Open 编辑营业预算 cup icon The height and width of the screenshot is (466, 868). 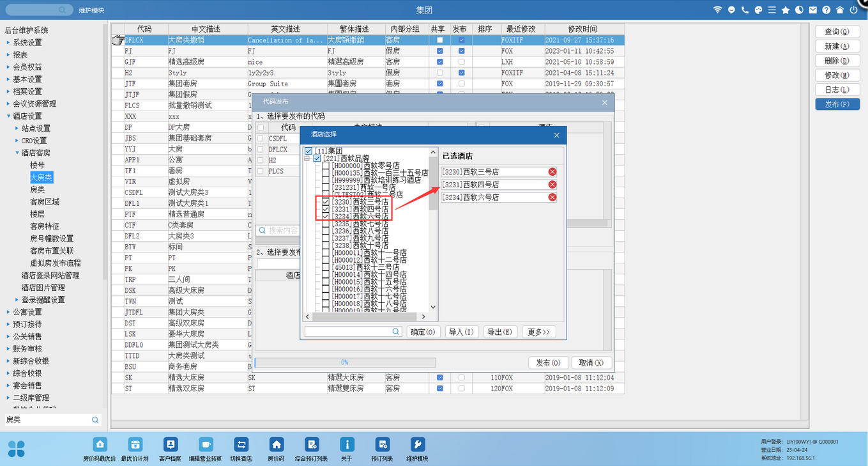(205, 445)
